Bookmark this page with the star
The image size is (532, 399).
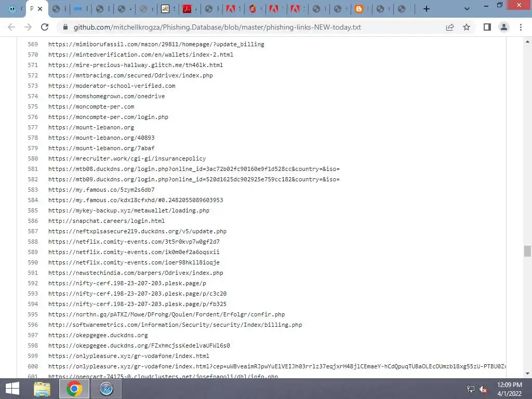pyautogui.click(x=467, y=27)
